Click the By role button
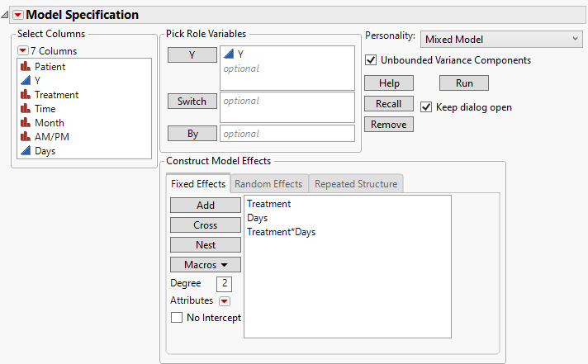Screen dimensions: 588x364 [192, 134]
